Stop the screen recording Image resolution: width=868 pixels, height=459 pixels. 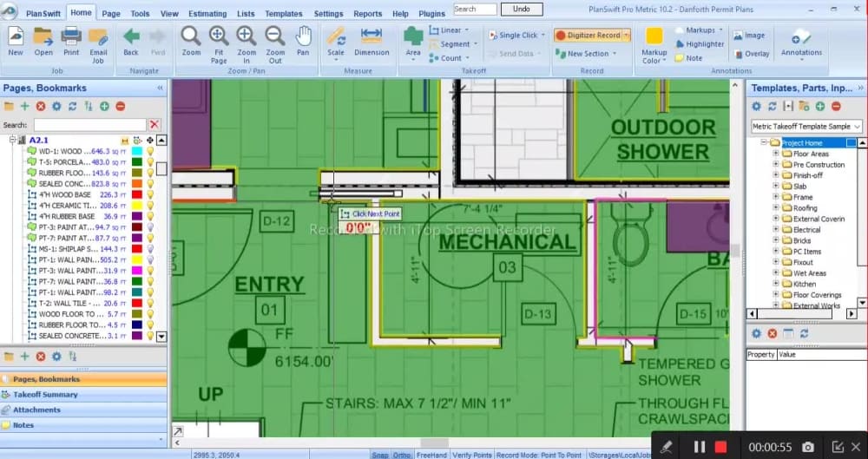pyautogui.click(x=720, y=447)
